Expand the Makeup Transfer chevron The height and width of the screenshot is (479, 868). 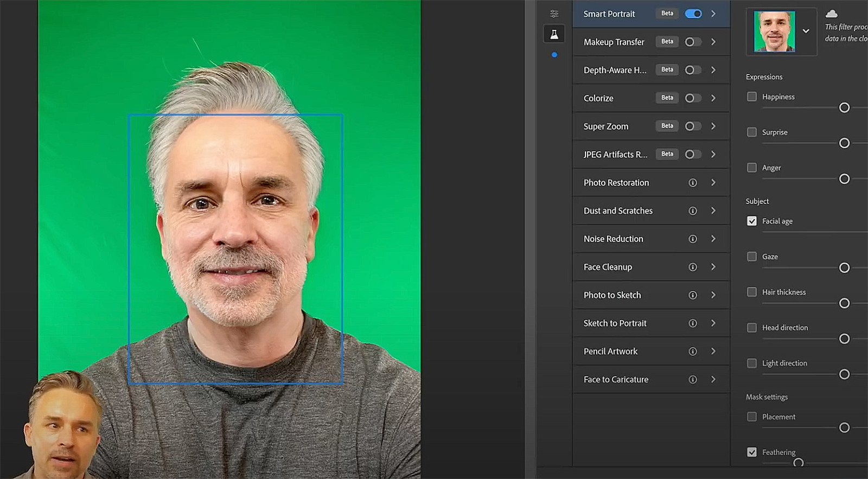[x=713, y=42]
